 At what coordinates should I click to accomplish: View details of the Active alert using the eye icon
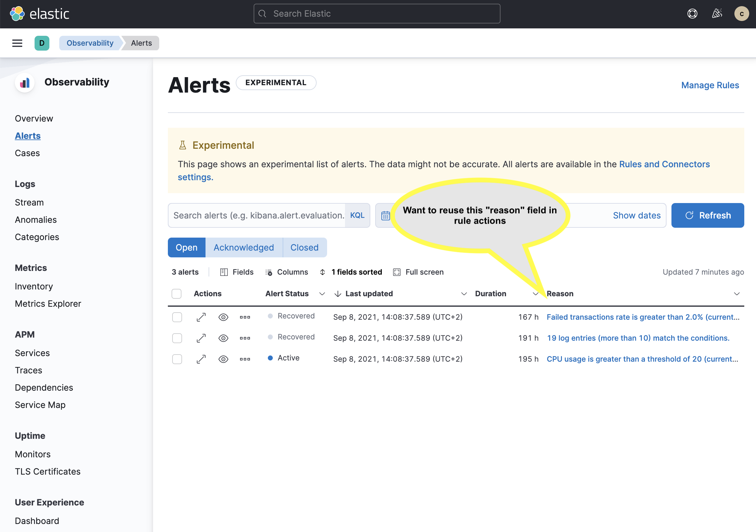(223, 359)
